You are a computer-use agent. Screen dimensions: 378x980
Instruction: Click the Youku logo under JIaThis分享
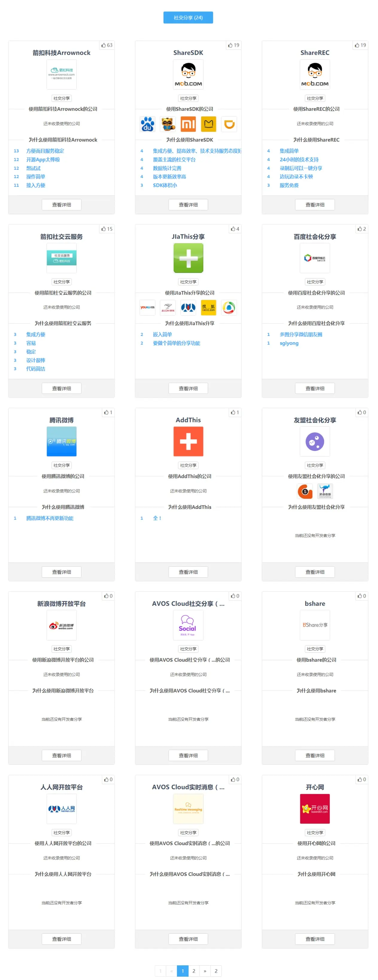(x=148, y=308)
